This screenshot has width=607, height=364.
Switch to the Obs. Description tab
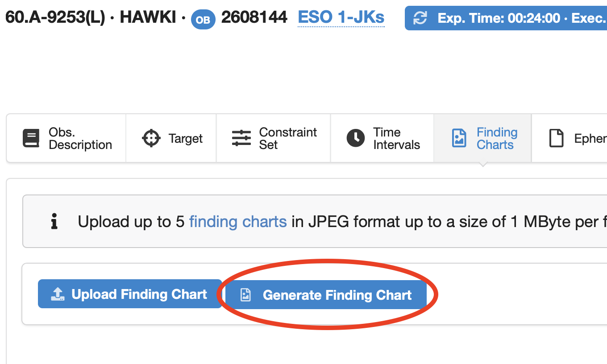coord(67,138)
